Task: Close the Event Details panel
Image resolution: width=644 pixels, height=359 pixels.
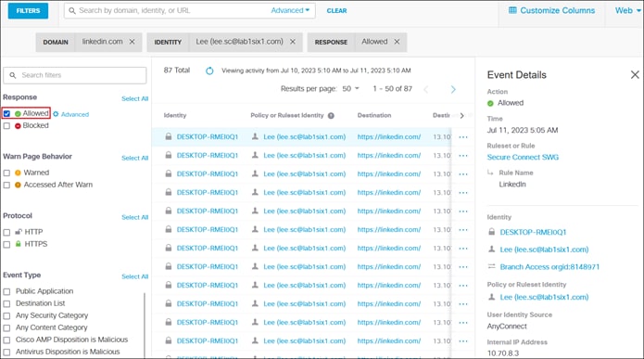Action: pyautogui.click(x=635, y=74)
